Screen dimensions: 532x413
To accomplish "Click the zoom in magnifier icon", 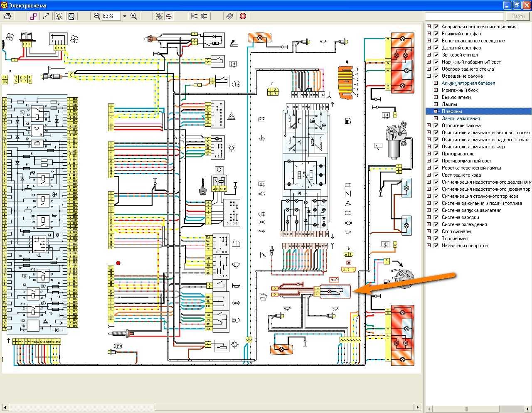I will [134, 16].
